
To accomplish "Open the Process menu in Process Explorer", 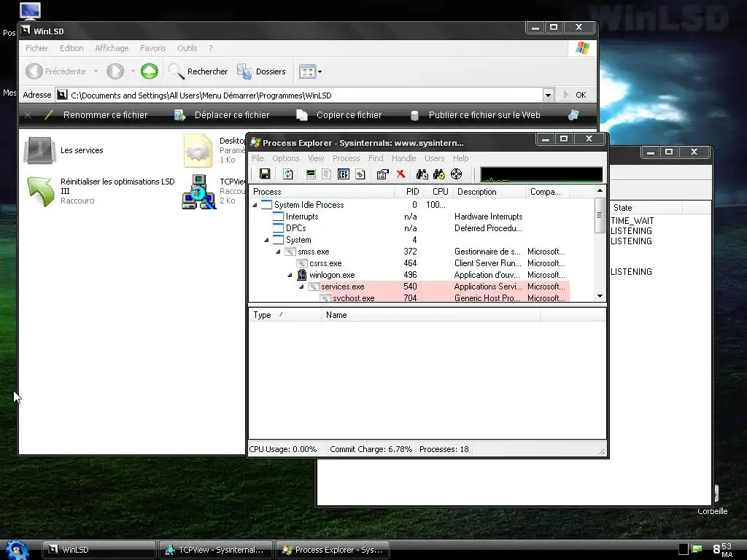I will coord(347,158).
